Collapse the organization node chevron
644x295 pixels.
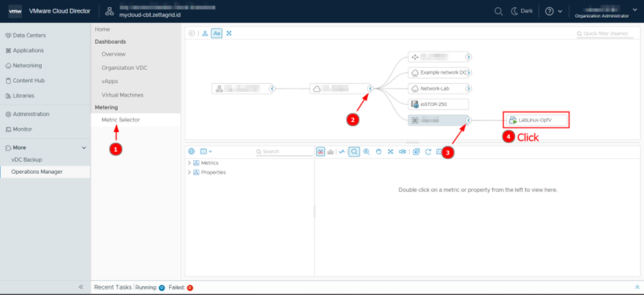pos(272,88)
